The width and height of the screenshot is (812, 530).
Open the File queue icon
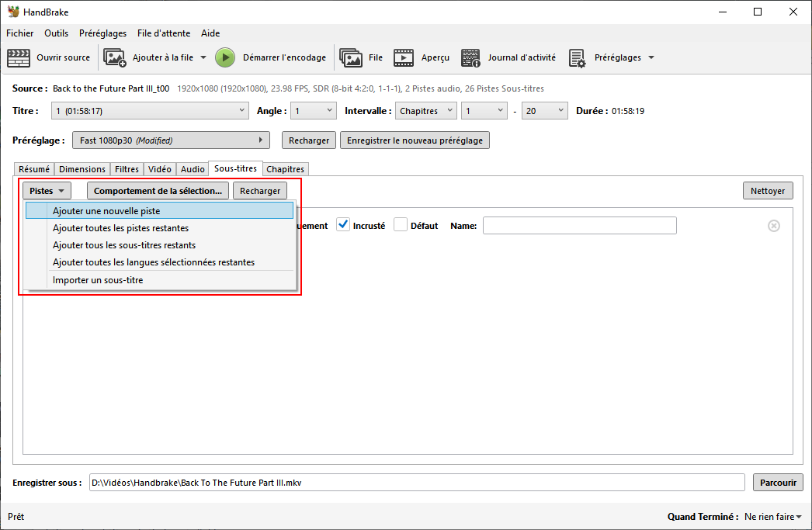click(351, 57)
